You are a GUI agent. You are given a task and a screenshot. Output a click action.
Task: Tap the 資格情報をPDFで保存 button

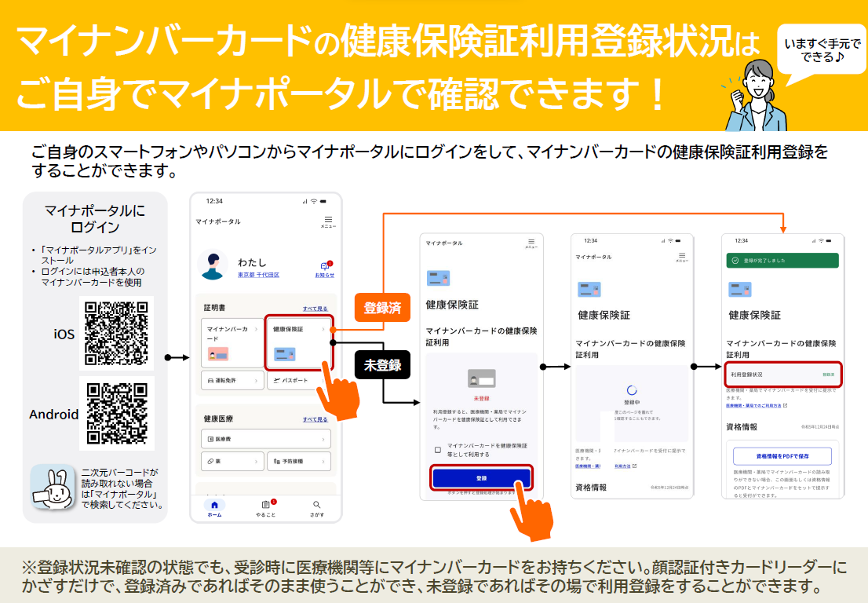782,455
